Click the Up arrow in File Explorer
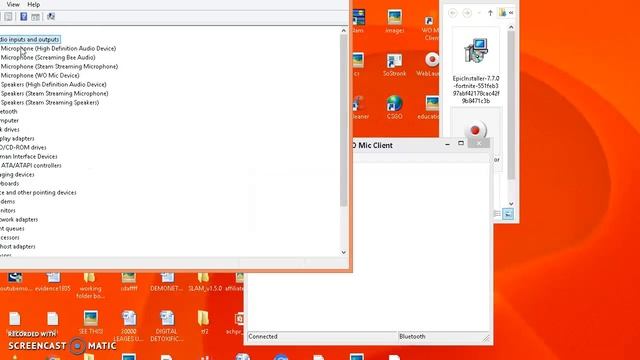This screenshot has width=640, height=360. [x=490, y=13]
